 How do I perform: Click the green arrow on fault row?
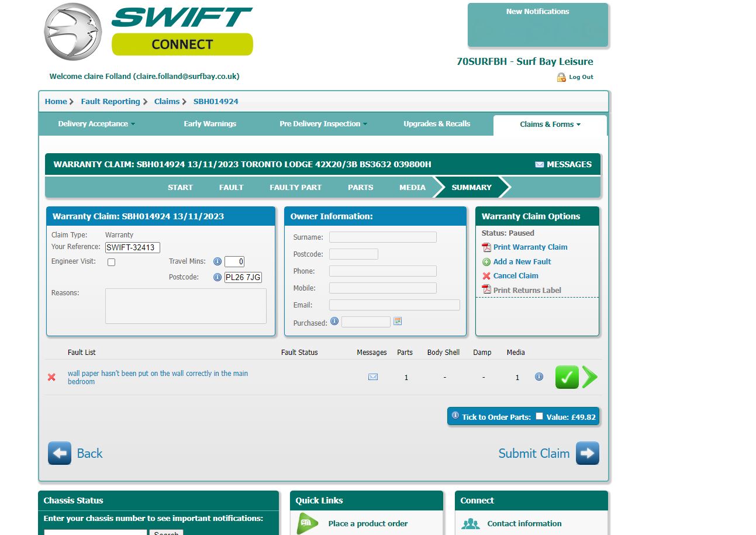pyautogui.click(x=590, y=377)
